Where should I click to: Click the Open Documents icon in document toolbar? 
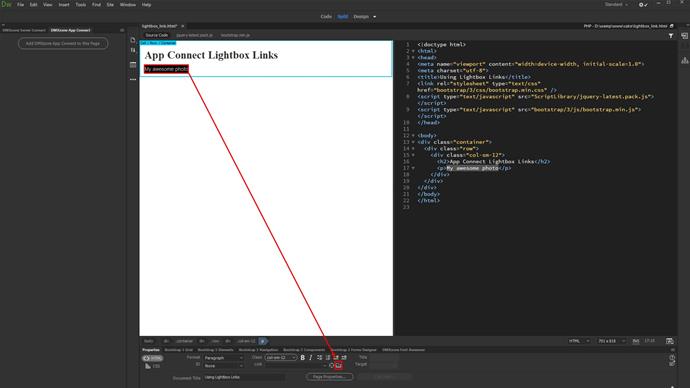(133, 40)
